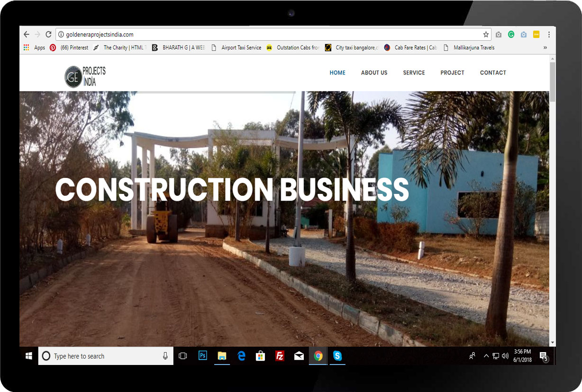Bookmark this page with the star icon
The width and height of the screenshot is (582, 392).
pos(486,35)
